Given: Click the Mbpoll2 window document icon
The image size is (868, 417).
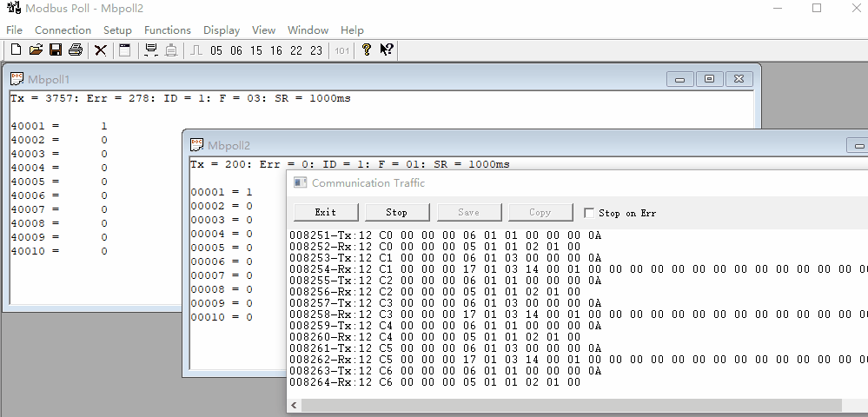Looking at the screenshot, I should [196, 144].
